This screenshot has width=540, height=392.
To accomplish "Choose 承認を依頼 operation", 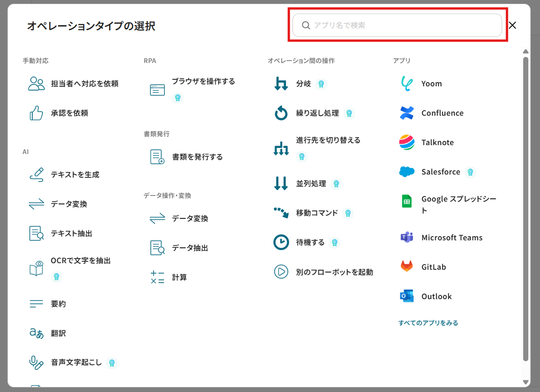I will [x=69, y=113].
